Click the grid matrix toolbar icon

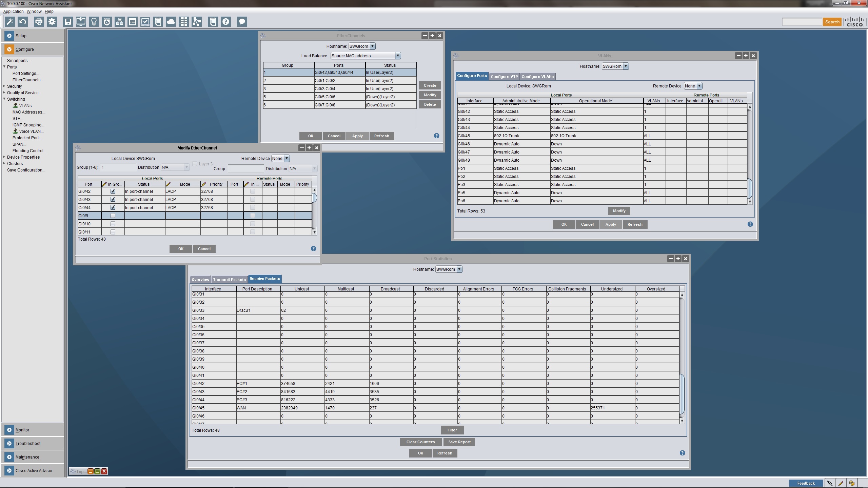[x=184, y=22]
